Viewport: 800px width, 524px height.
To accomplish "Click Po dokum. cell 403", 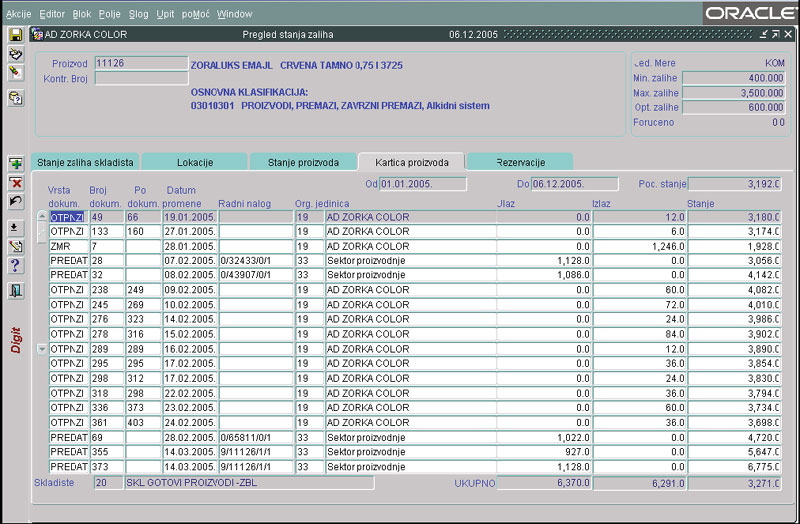I will (x=143, y=423).
